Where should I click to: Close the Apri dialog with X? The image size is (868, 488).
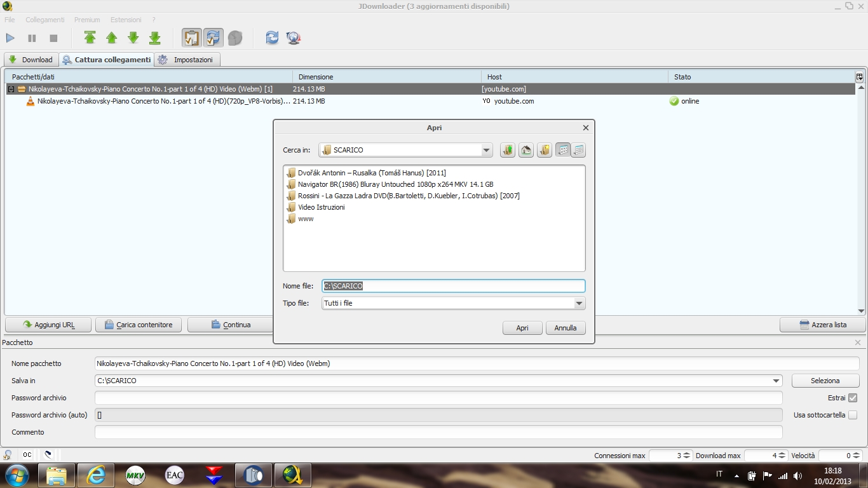[x=586, y=128]
